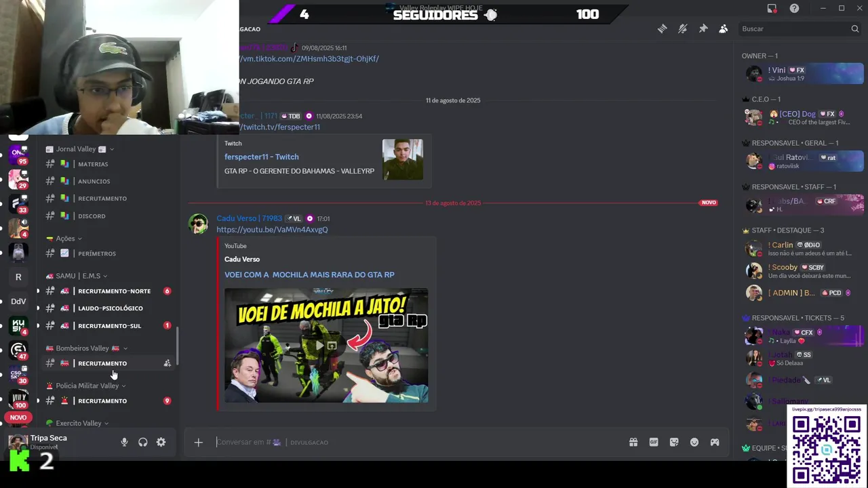
Task: Toggle headphones deafen
Action: click(142, 442)
